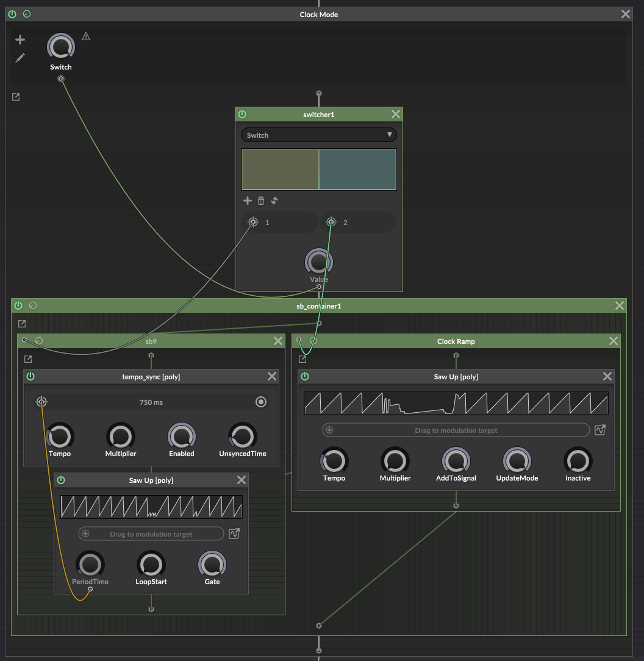Add a parameter with the plus icon

click(20, 40)
